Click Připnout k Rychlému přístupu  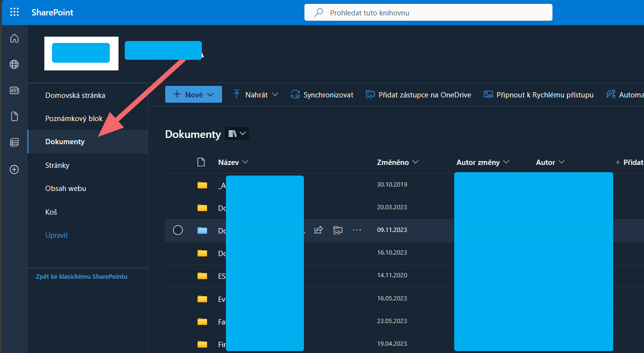click(x=539, y=95)
